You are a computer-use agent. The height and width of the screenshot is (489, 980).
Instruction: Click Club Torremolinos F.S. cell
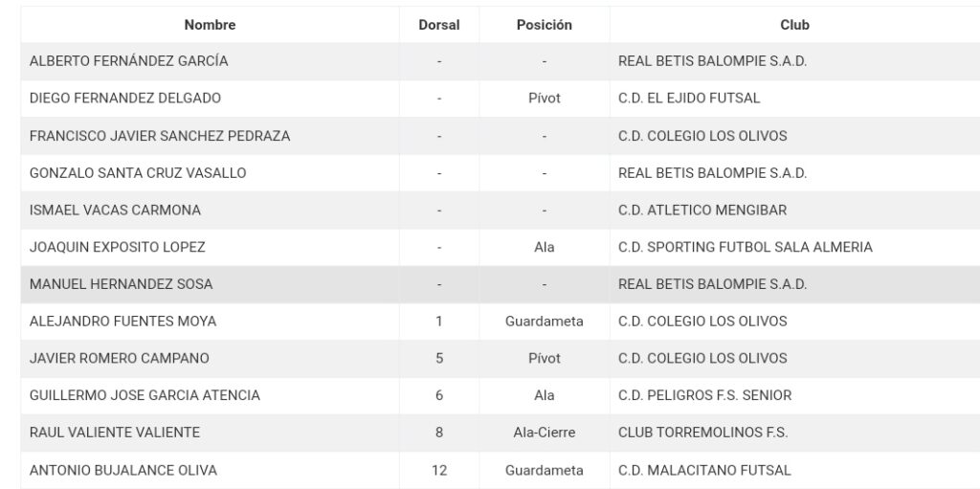(x=794, y=433)
